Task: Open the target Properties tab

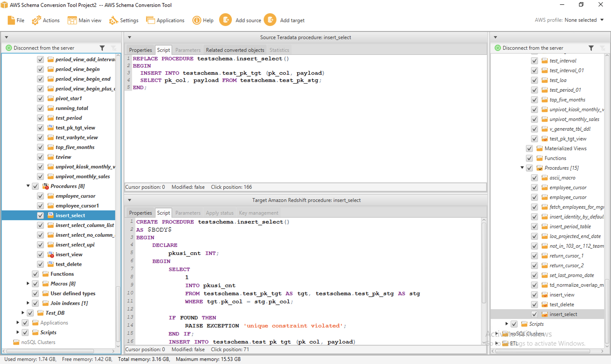Action: (140, 213)
